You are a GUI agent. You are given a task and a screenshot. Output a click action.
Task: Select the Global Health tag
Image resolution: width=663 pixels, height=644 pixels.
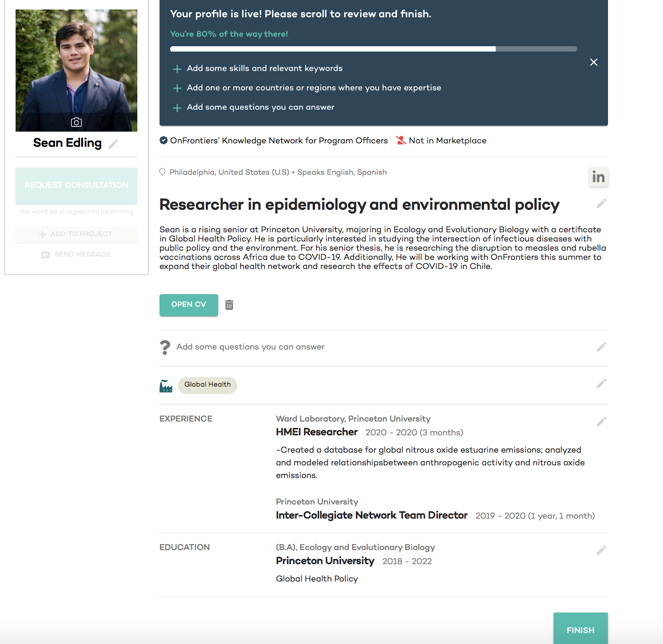pos(207,385)
